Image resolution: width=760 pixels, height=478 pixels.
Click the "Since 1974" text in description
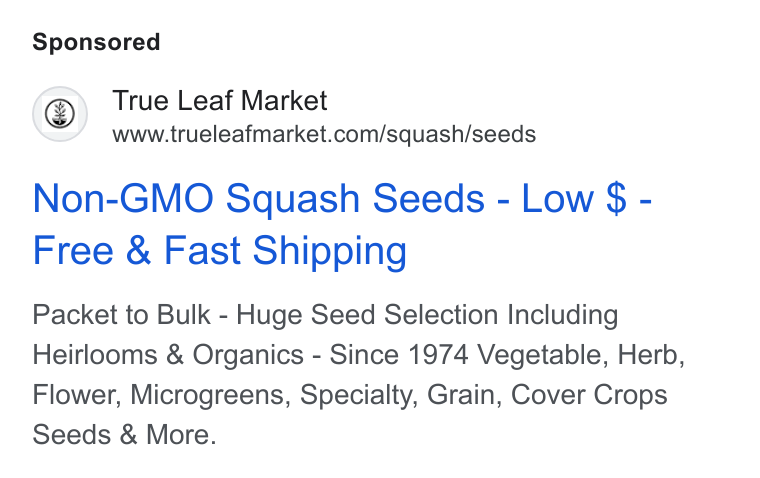399,354
